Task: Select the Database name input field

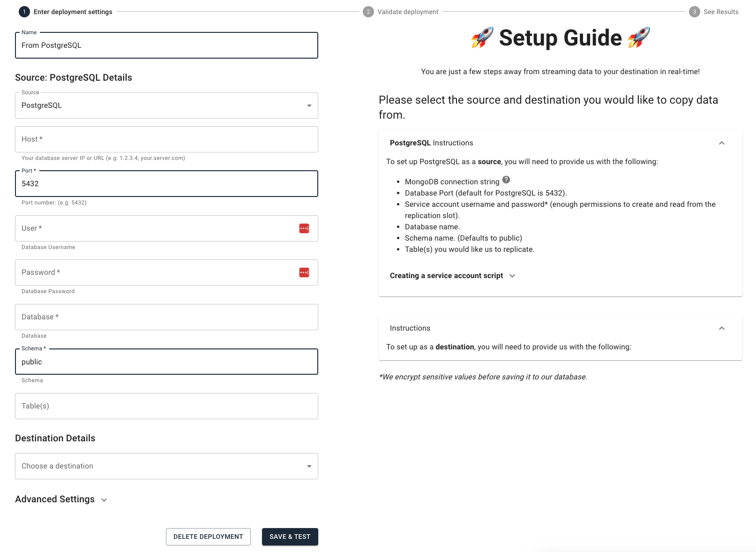Action: click(166, 317)
